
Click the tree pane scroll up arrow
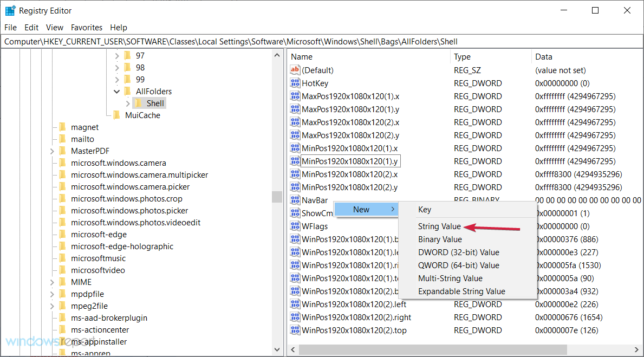277,55
